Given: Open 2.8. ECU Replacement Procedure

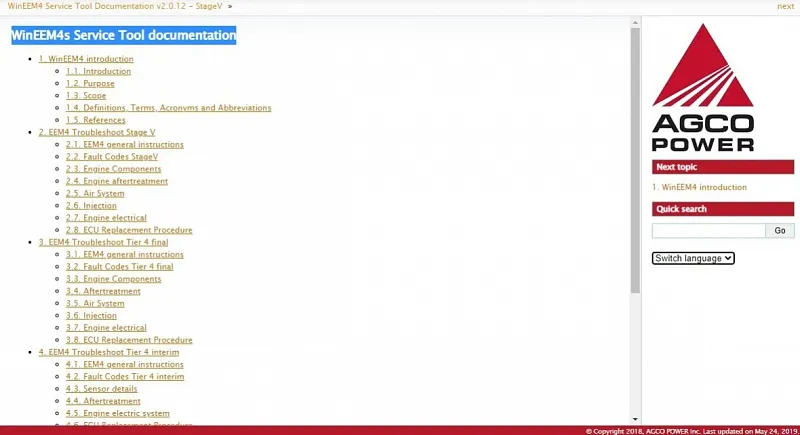Looking at the screenshot, I should pyautogui.click(x=129, y=230).
